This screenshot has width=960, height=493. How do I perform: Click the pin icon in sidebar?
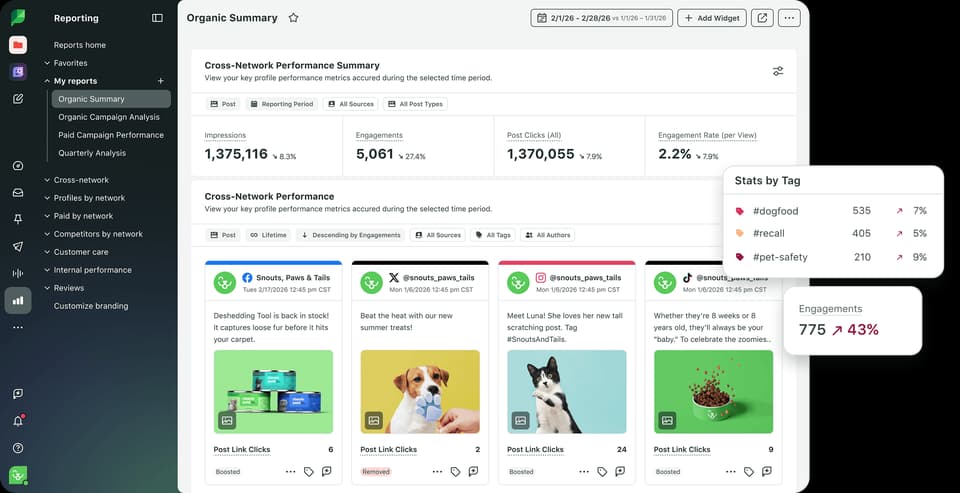[18, 219]
